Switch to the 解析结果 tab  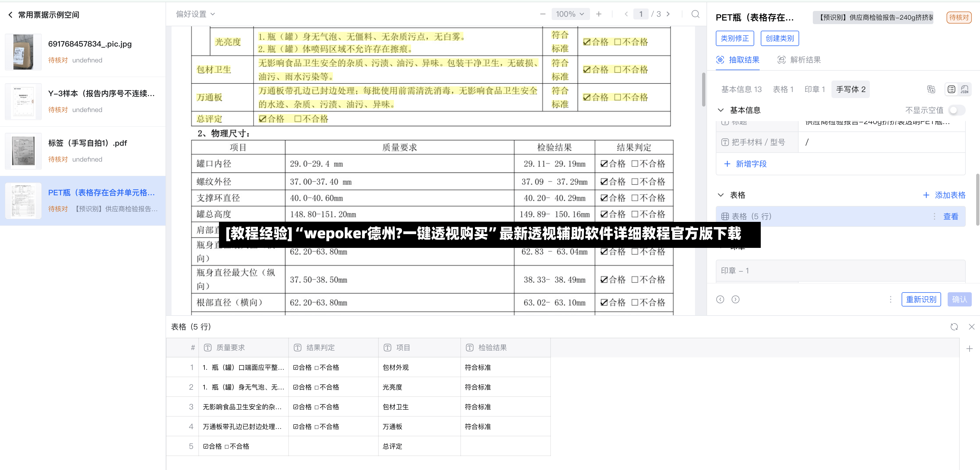[799, 60]
